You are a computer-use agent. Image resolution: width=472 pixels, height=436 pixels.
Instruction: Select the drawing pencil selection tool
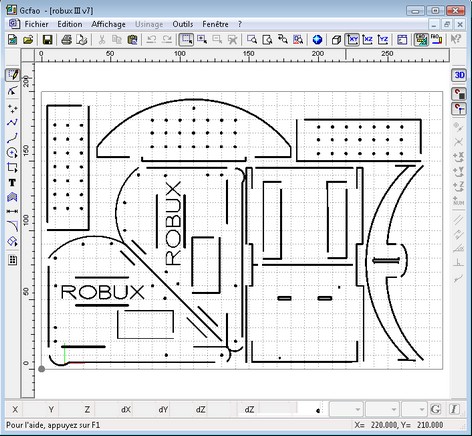click(x=13, y=75)
